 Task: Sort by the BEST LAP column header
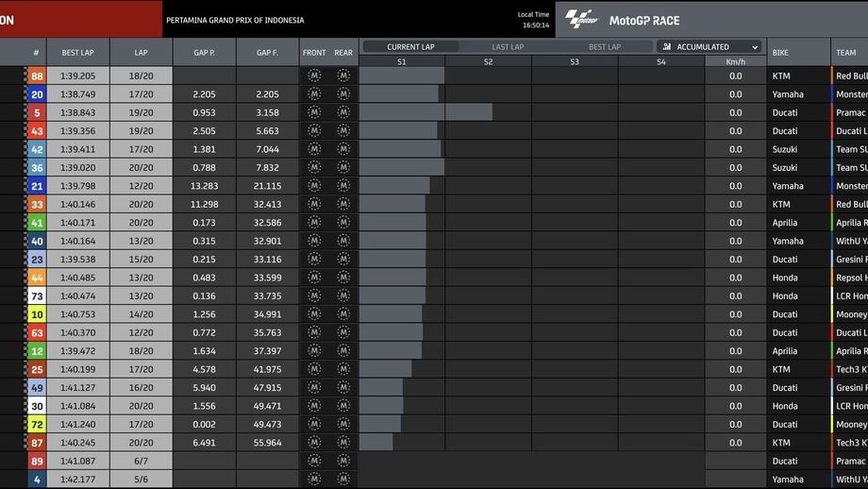(x=77, y=53)
